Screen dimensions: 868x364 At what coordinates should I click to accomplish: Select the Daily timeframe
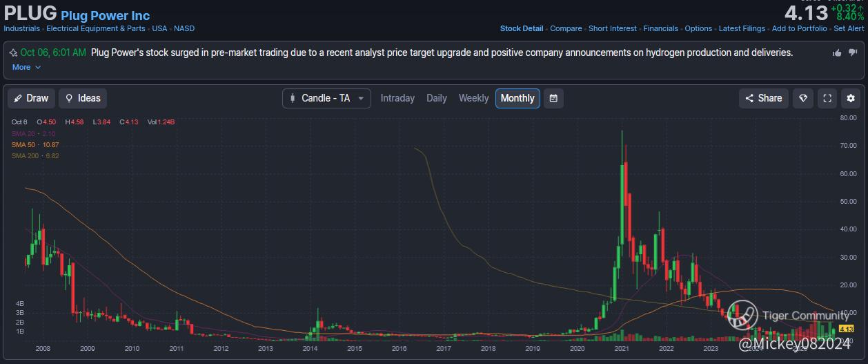[x=437, y=98]
